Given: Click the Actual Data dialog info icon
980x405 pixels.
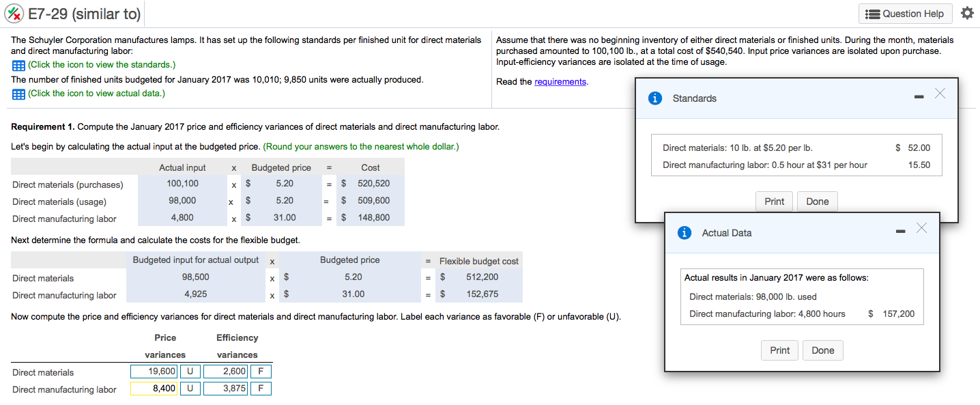Looking at the screenshot, I should [x=684, y=233].
